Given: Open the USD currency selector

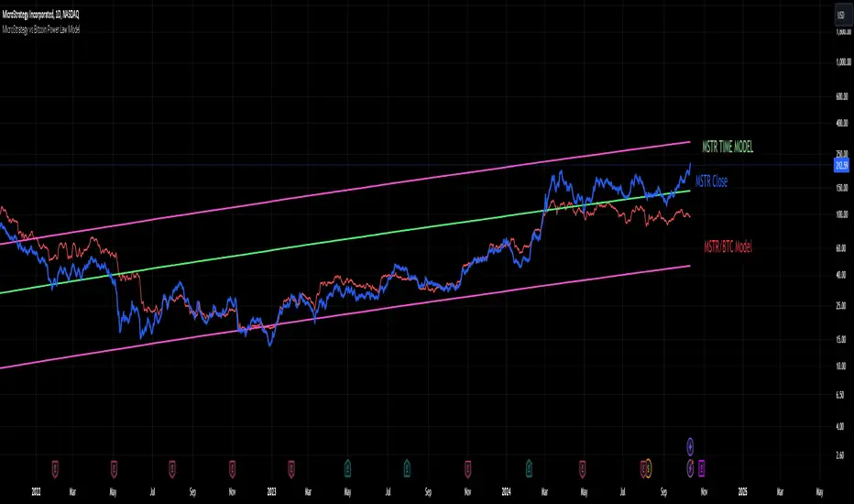Looking at the screenshot, I should pos(841,16).
